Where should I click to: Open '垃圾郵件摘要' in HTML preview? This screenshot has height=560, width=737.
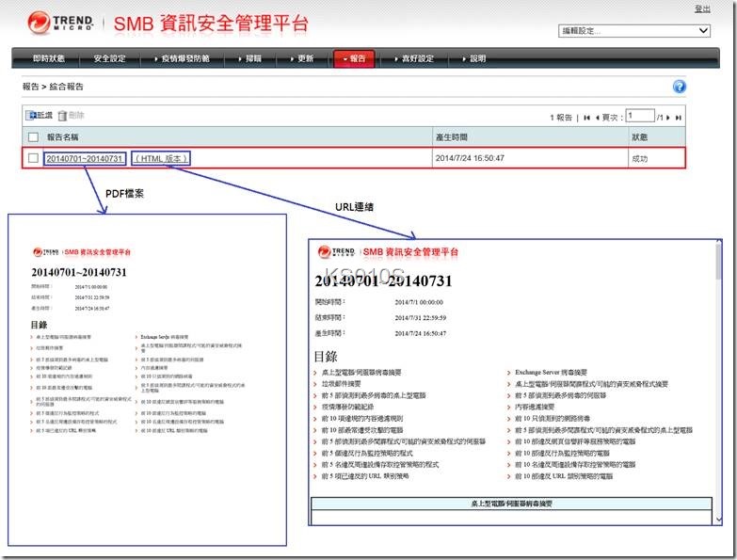click(x=342, y=384)
